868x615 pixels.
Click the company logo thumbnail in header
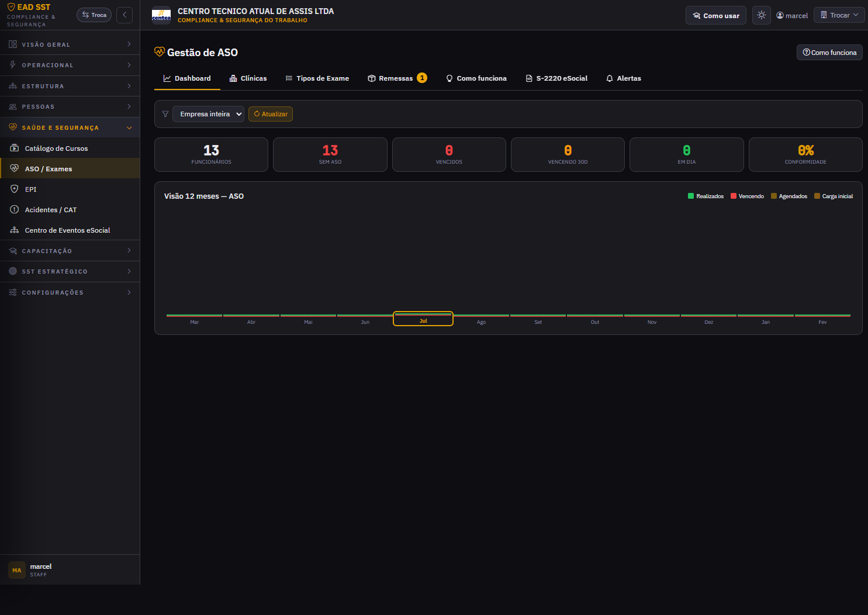161,15
